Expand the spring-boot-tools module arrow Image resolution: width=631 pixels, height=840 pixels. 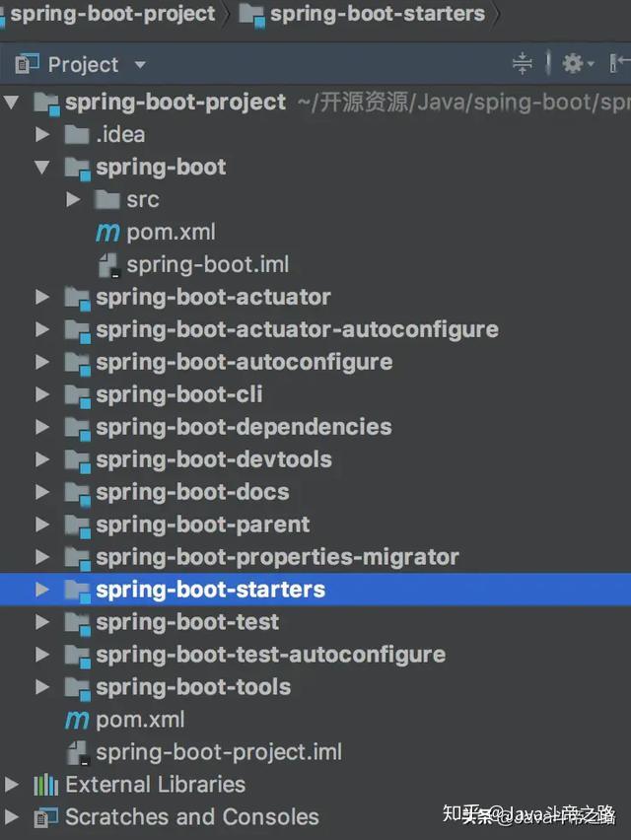tap(42, 687)
